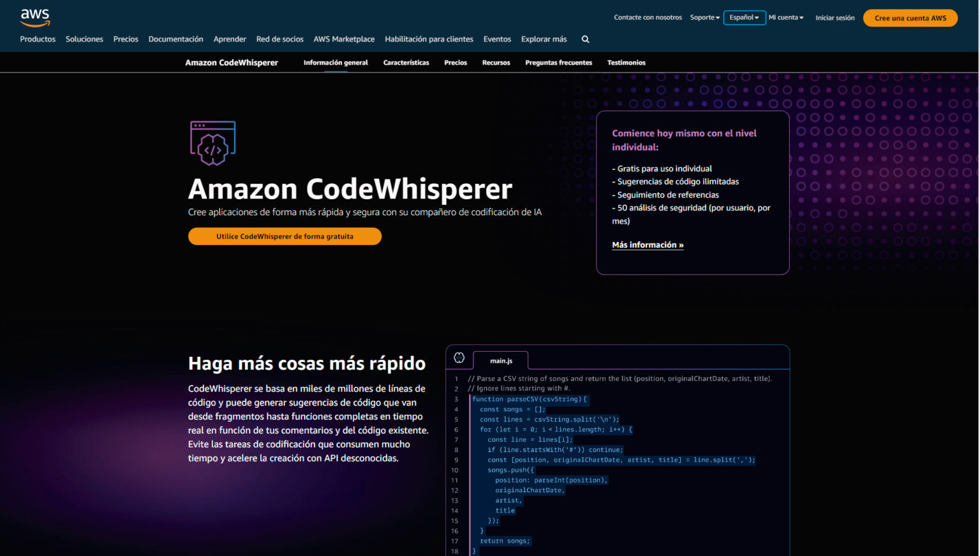Screen dimensions: 980x556
Task: Expand the Mi cuenta menu
Action: pyautogui.click(x=785, y=18)
